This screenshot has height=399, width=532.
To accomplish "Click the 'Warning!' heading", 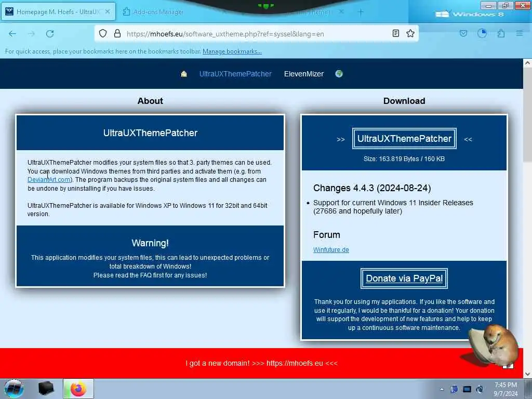I will coord(150,243).
